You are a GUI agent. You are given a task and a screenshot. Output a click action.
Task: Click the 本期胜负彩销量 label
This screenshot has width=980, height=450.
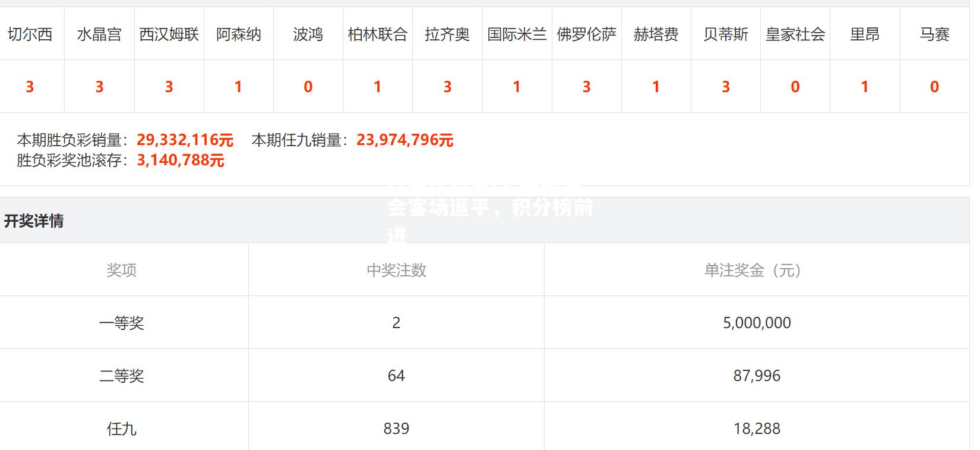tap(73, 140)
